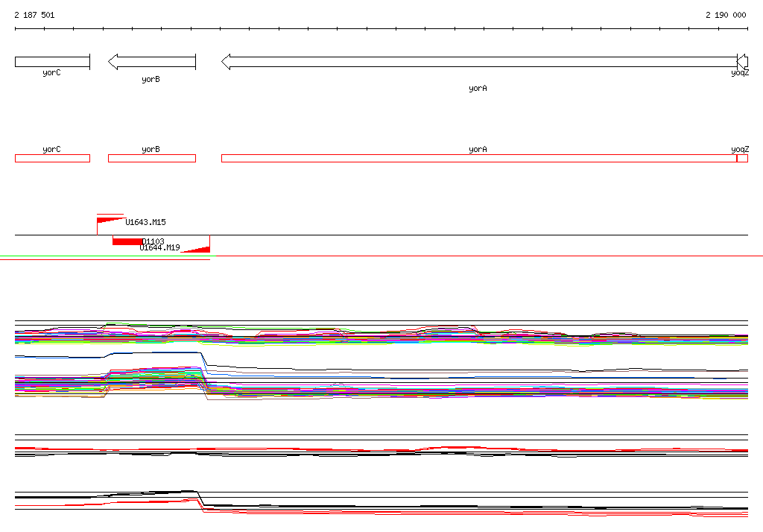Select the red yorB rectangle
Viewport: 763px width, 532px height.
tap(152, 158)
